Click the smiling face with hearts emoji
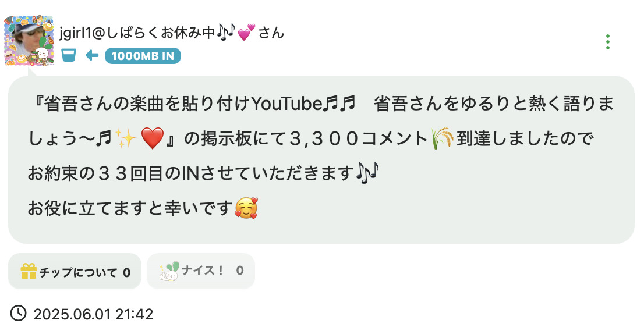644x327 pixels. pyautogui.click(x=246, y=208)
